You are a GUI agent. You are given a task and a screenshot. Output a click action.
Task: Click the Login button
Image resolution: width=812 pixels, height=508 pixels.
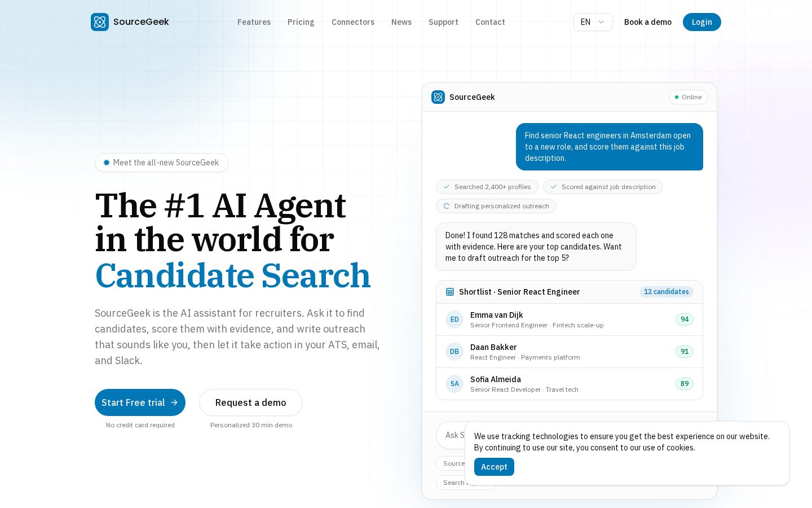pyautogui.click(x=702, y=22)
